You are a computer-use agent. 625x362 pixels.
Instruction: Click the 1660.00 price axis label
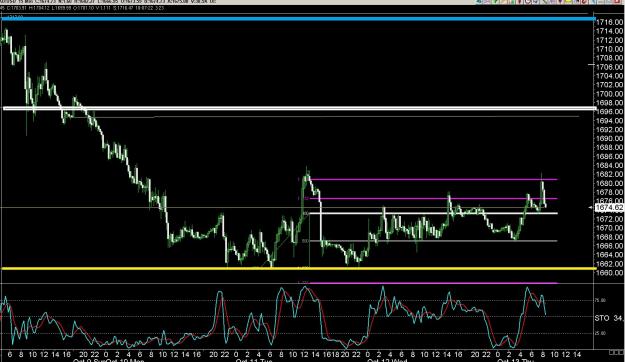click(x=609, y=273)
